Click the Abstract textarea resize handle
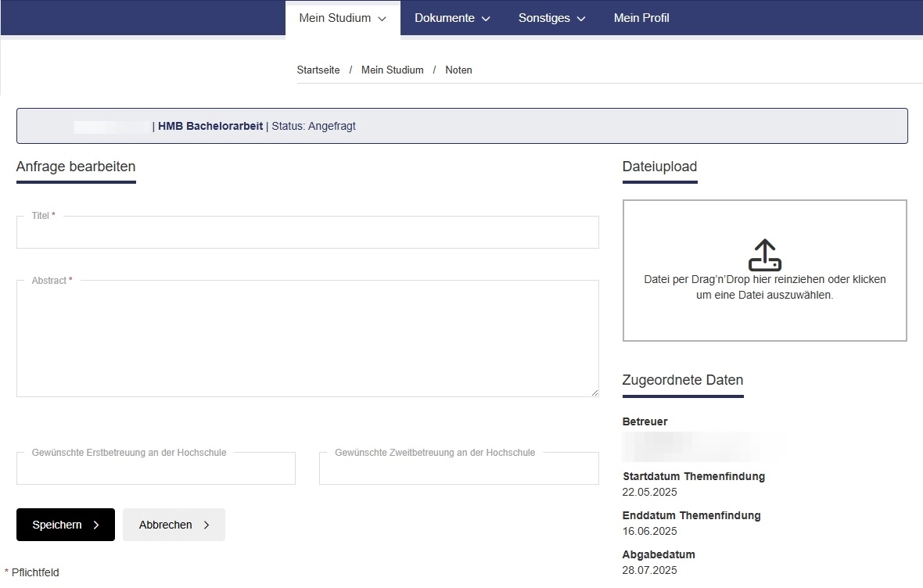Viewport: 923px width, 588px height. tap(594, 393)
